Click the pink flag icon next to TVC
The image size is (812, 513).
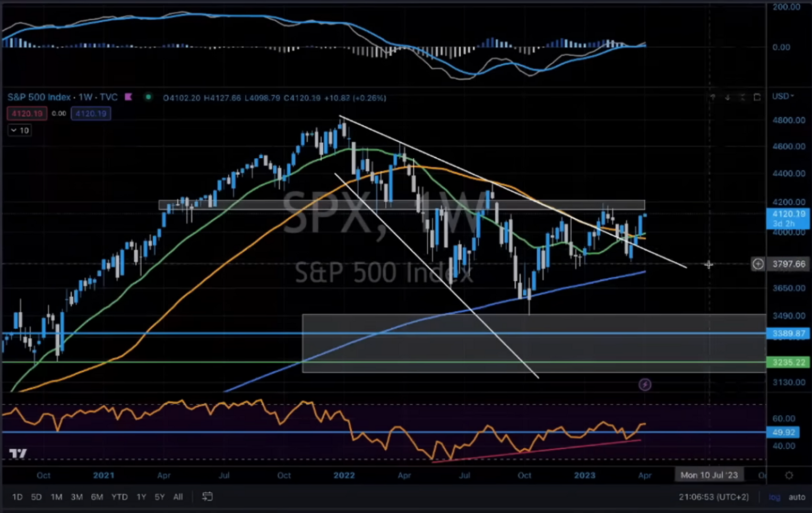128,97
